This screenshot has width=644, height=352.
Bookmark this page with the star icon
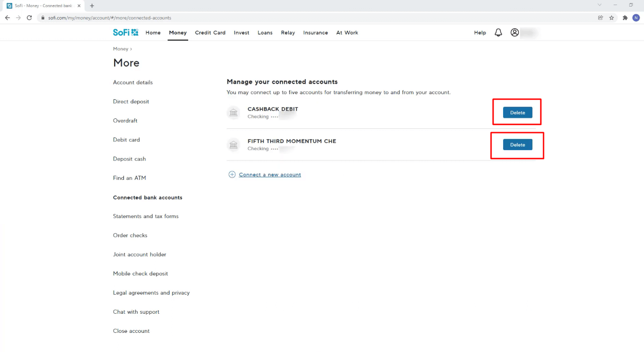(612, 18)
